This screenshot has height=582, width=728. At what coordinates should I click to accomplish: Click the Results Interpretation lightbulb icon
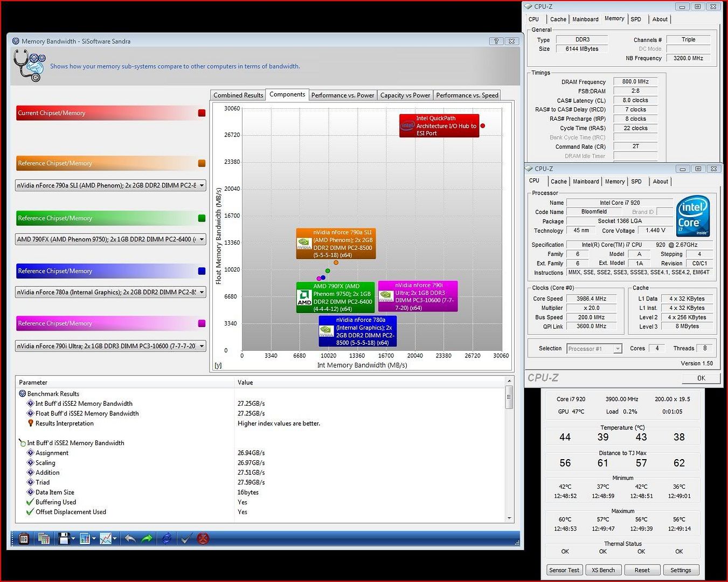[x=31, y=424]
